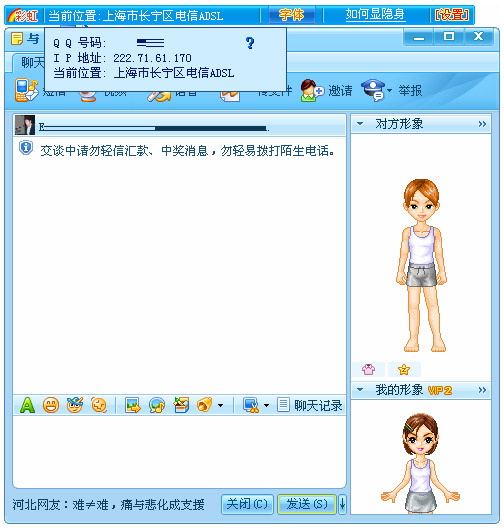Open font settings with green A icon
Viewport: 504px width, 528px height.
pyautogui.click(x=27, y=405)
